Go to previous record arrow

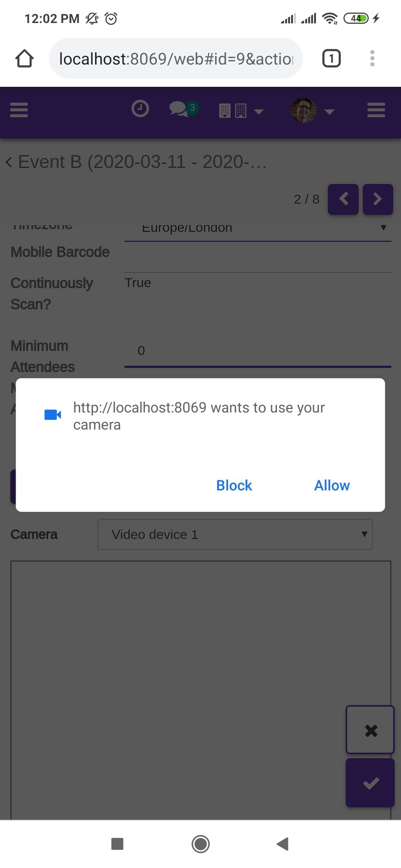coord(343,199)
